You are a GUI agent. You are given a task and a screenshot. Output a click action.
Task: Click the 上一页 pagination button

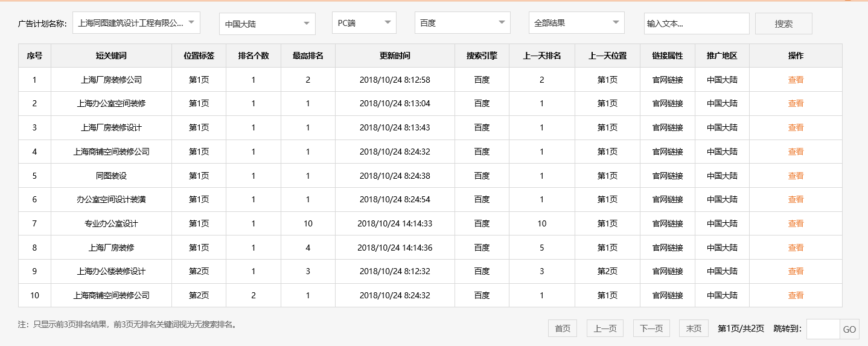coord(605,328)
